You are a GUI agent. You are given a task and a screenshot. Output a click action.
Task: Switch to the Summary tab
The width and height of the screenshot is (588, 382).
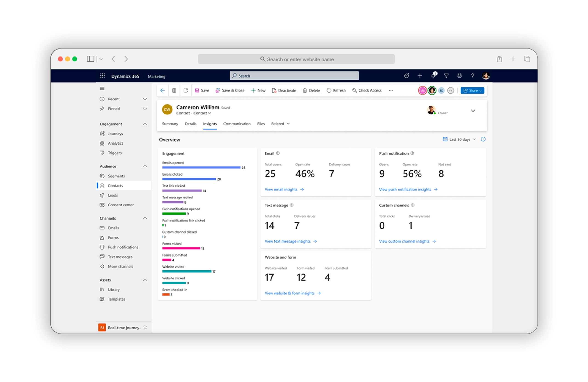(170, 124)
